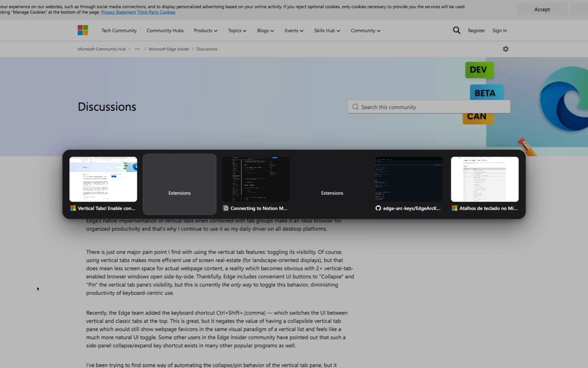Image resolution: width=588 pixels, height=368 pixels.
Task: Select the highlighted Extensions tab tile
Action: point(180,184)
